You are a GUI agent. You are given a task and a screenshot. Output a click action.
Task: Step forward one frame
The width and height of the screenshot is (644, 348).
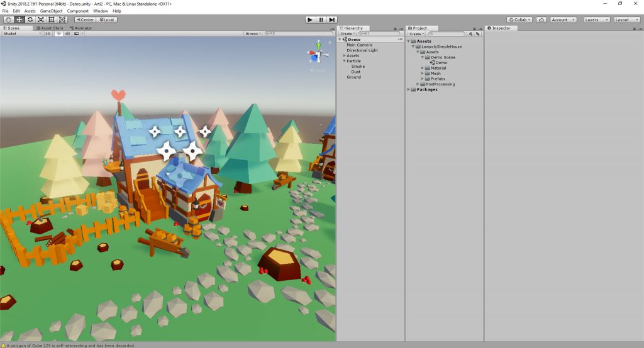[332, 19]
